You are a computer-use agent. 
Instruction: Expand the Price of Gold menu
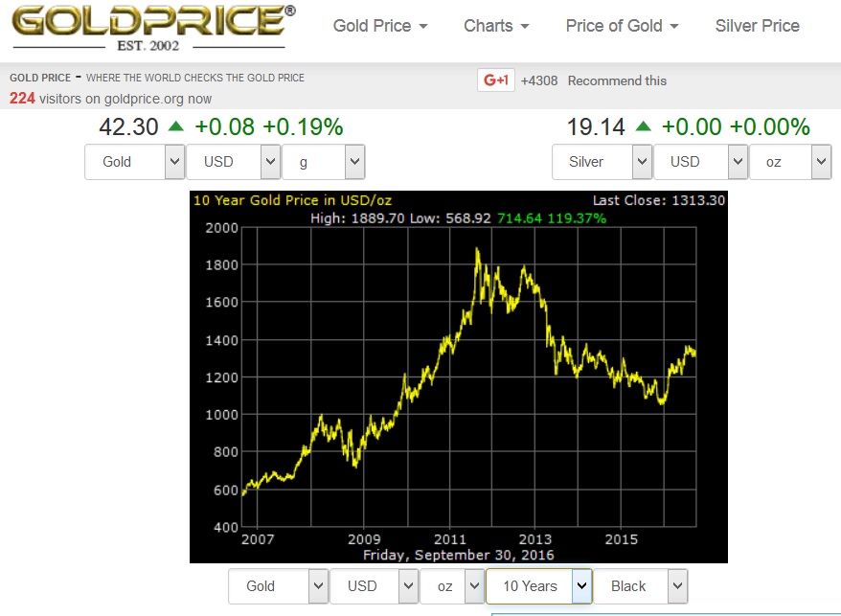622,26
